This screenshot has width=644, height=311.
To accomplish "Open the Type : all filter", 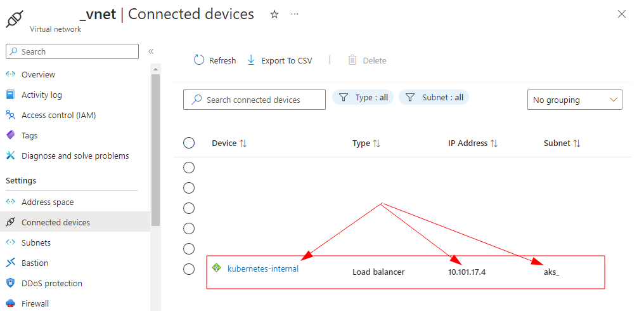I will pyautogui.click(x=363, y=98).
